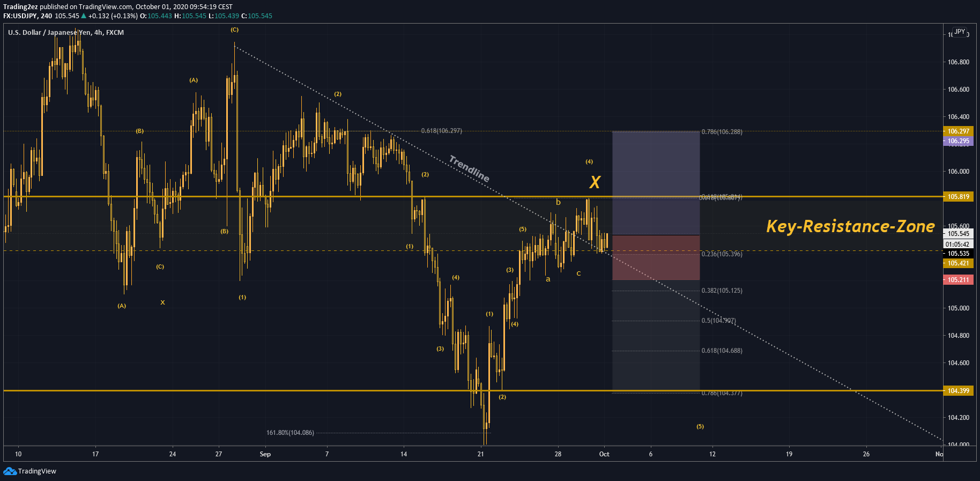This screenshot has height=481, width=980.
Task: Click the red stop-loss zone of position tool
Action: 656,257
